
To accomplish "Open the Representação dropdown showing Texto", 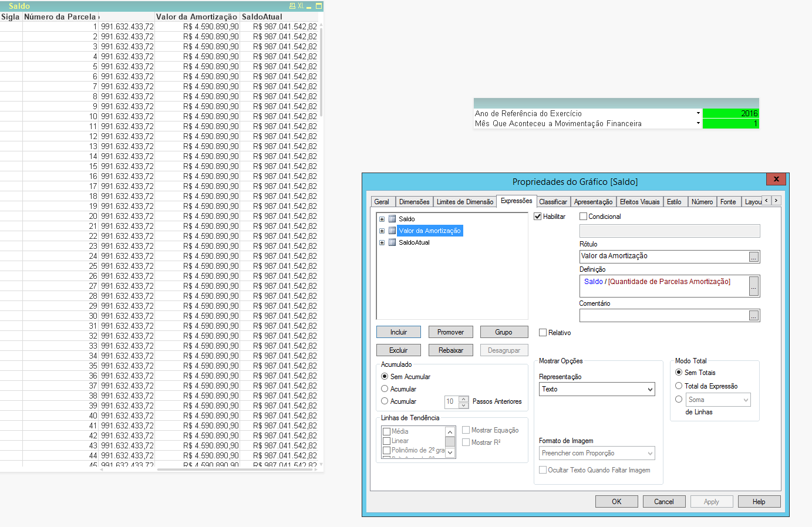I will pos(597,389).
